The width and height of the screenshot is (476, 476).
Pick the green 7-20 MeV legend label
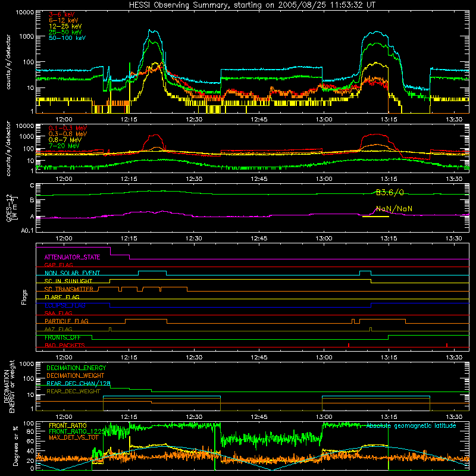(64, 146)
